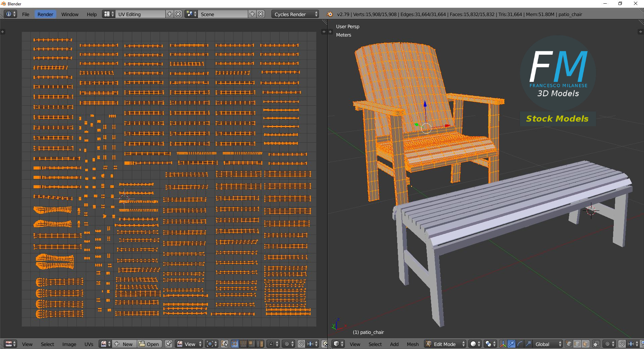Toggle pin image icon
This screenshot has width=644, height=349.
168,344
